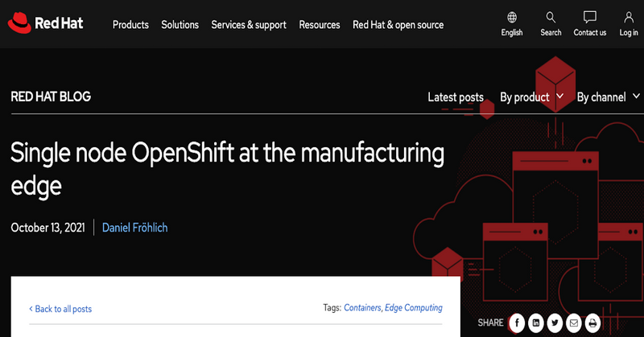Click the Log in person icon

pyautogui.click(x=629, y=17)
